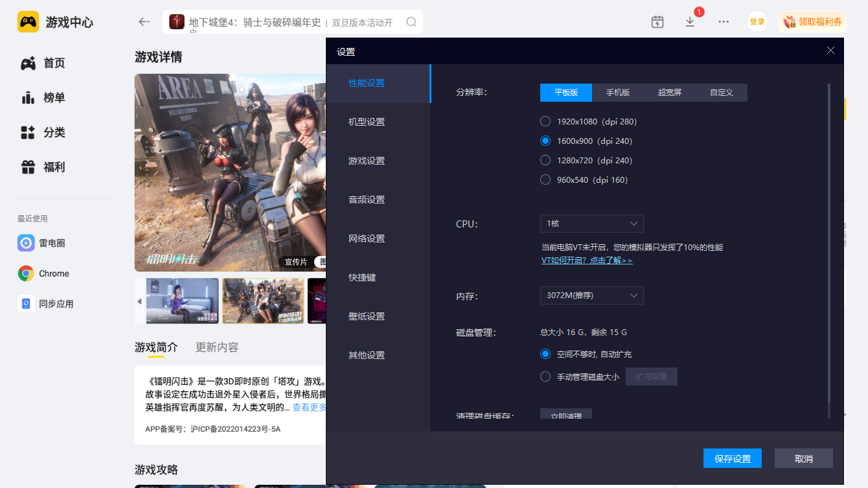This screenshot has height=488, width=868.
Task: Open the three-dot more menu
Action: point(724,22)
